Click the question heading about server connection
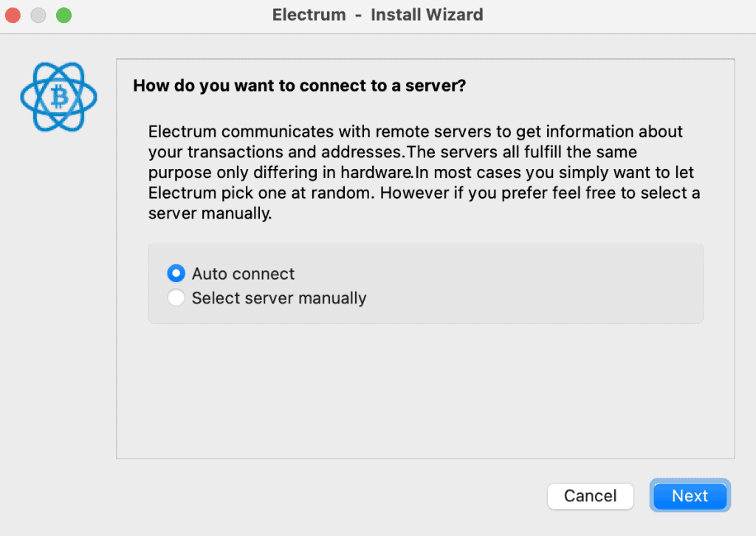This screenshot has height=536, width=756. point(298,86)
